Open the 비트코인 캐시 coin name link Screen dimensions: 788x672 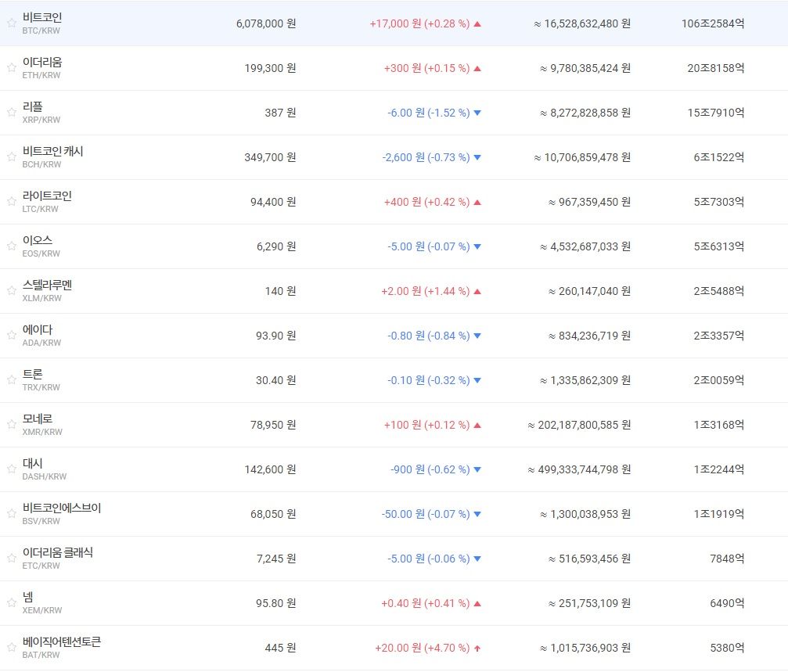click(x=52, y=151)
